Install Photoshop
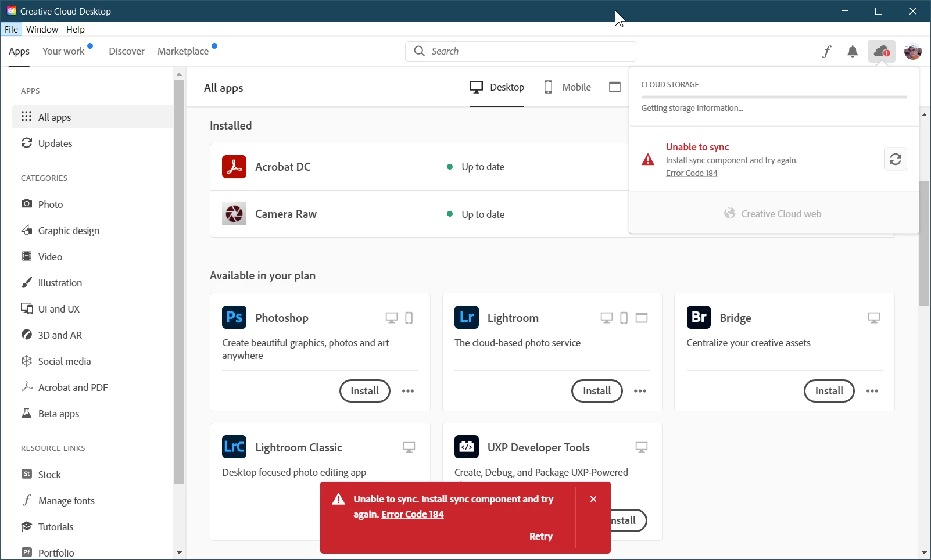This screenshot has width=931, height=560. (364, 391)
